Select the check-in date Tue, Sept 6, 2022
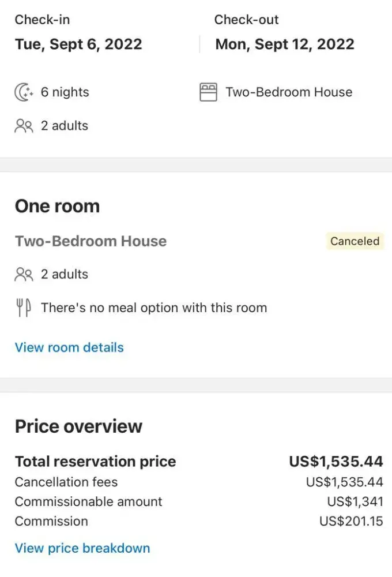This screenshot has width=392, height=577. (78, 44)
